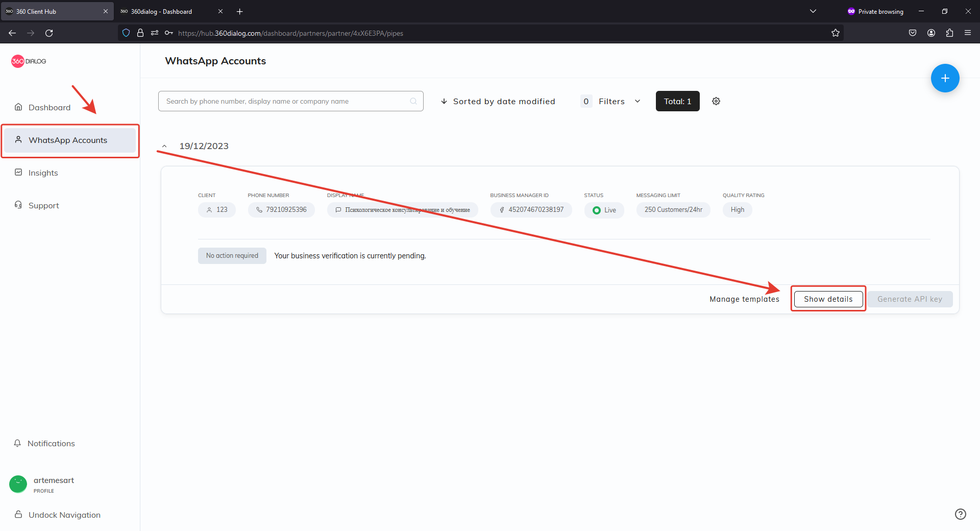Click the High quality rating chip
Viewport: 980px width, 531px height.
738,210
